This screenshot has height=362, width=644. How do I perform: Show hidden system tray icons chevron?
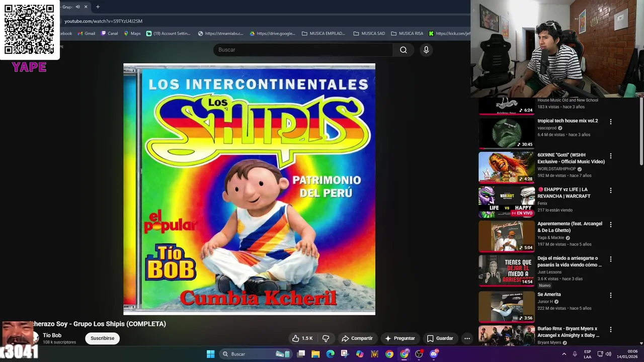click(563, 354)
